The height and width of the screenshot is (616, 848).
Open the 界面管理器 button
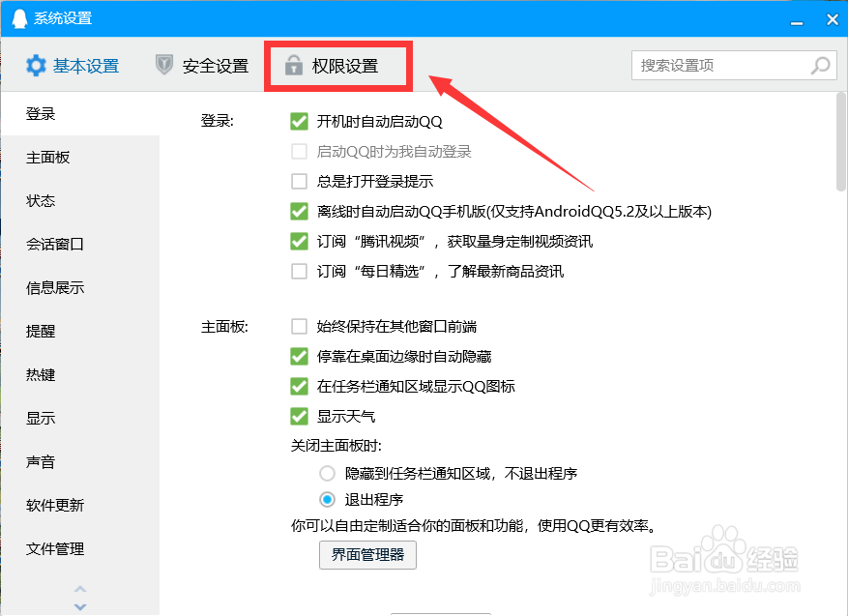(x=367, y=555)
